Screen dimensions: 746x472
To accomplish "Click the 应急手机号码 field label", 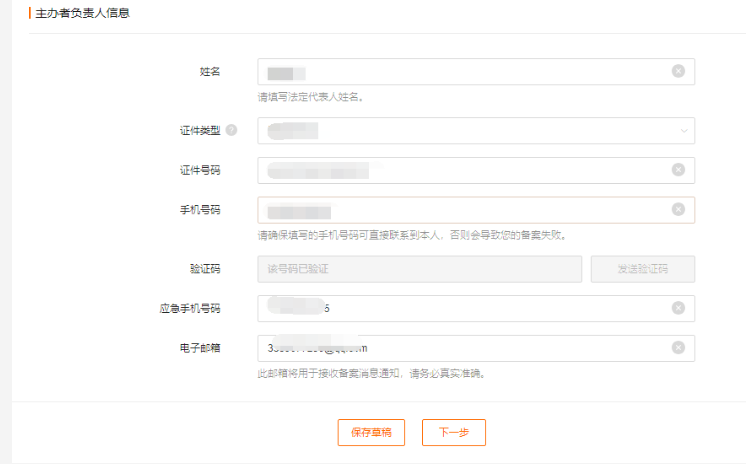I will [x=190, y=308].
